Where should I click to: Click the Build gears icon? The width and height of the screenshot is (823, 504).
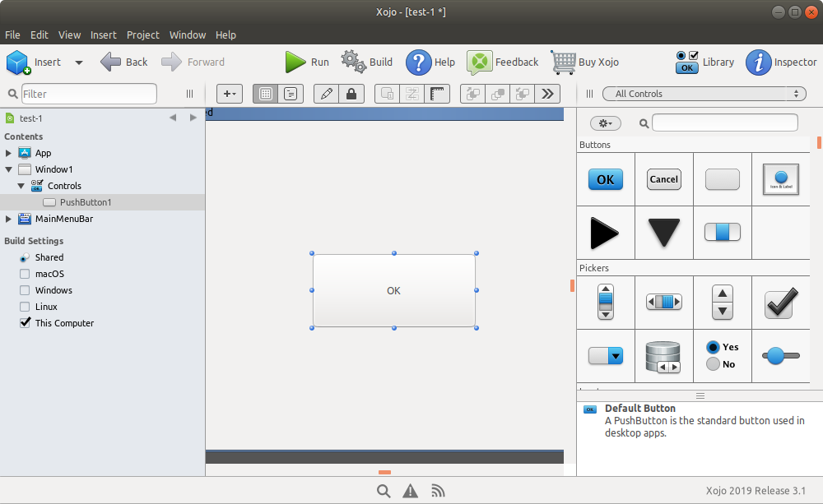(353, 62)
